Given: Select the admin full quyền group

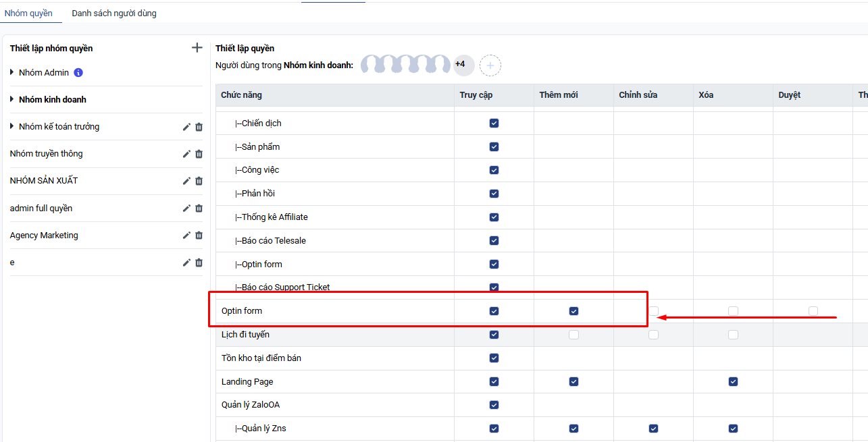Looking at the screenshot, I should coord(41,209).
